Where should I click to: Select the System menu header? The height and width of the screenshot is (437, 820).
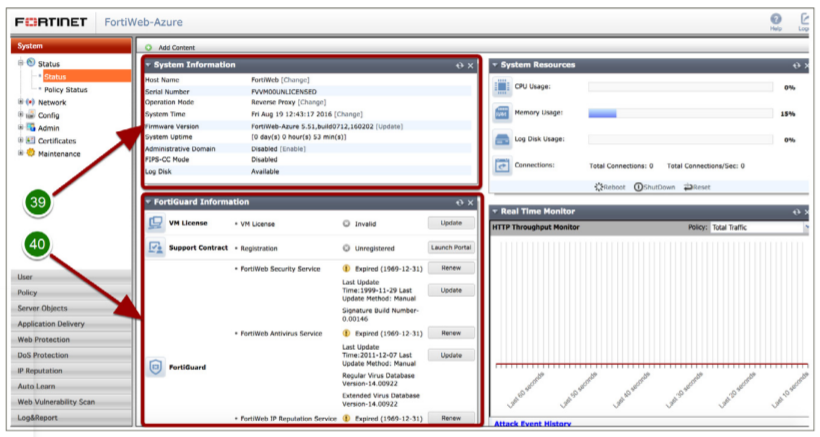[71, 46]
